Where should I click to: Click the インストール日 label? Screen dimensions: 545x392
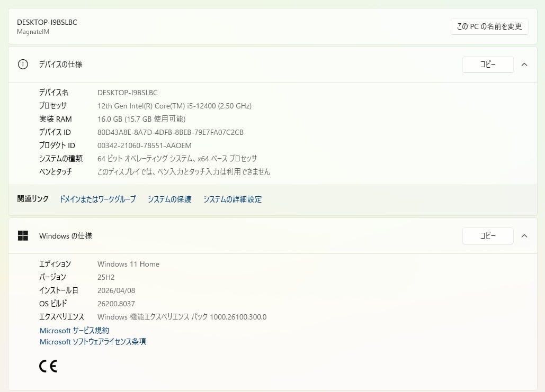58,290
